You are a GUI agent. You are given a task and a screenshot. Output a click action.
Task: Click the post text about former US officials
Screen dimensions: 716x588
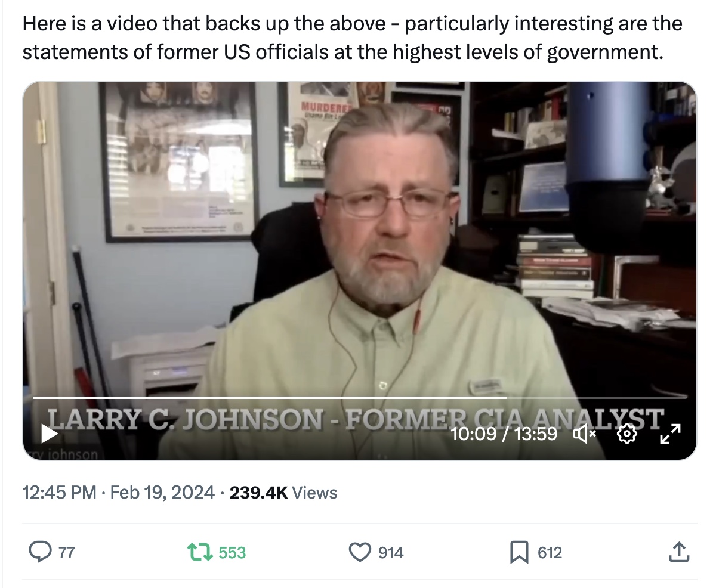(352, 38)
